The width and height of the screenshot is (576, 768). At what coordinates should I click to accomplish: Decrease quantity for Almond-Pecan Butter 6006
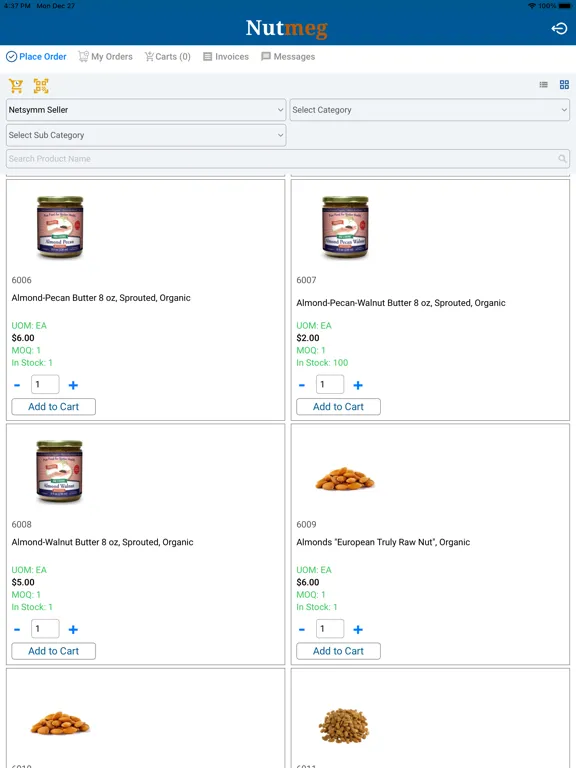pyautogui.click(x=17, y=385)
